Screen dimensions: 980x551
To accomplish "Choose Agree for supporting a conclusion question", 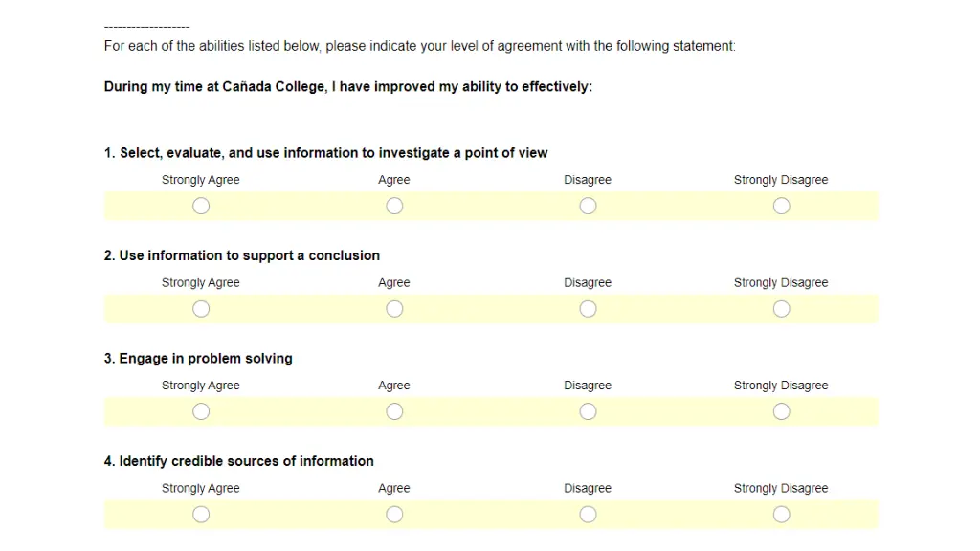I will (394, 309).
